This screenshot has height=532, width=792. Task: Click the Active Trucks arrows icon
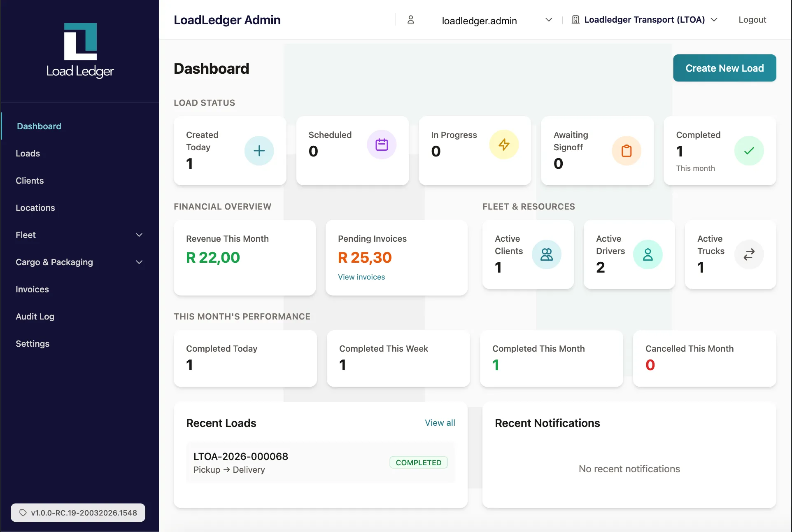pyautogui.click(x=749, y=254)
